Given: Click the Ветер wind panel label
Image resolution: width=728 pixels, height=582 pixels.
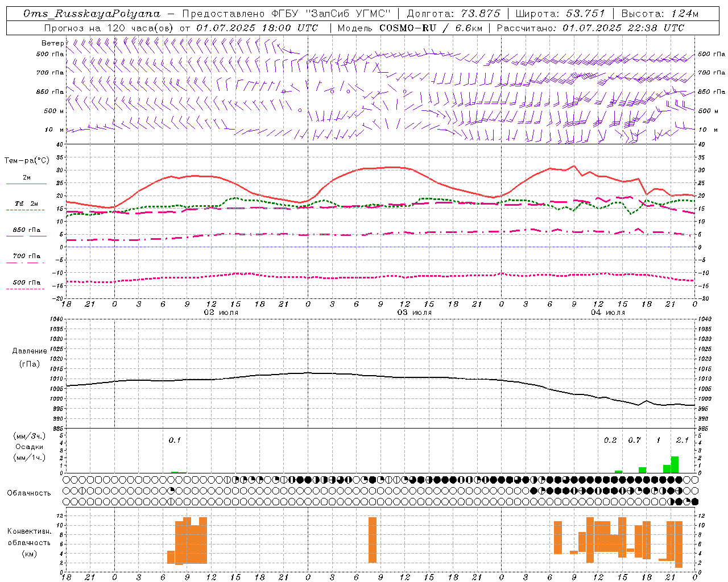Looking at the screenshot, I should coord(53,43).
